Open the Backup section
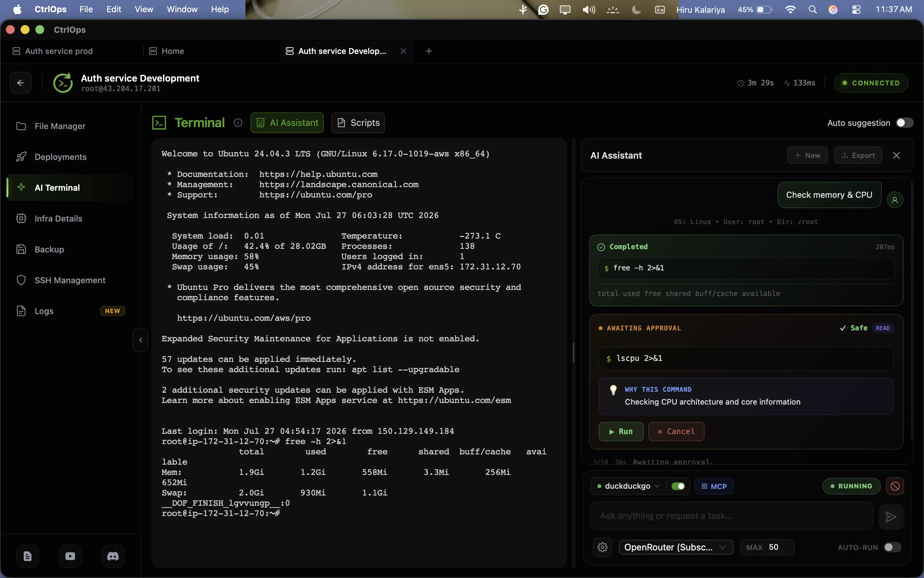 pos(71,249)
